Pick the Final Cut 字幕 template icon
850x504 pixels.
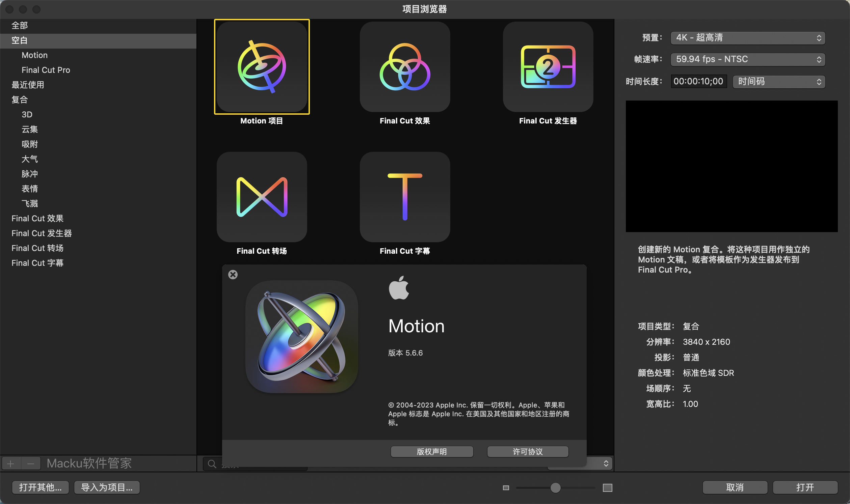pos(405,197)
